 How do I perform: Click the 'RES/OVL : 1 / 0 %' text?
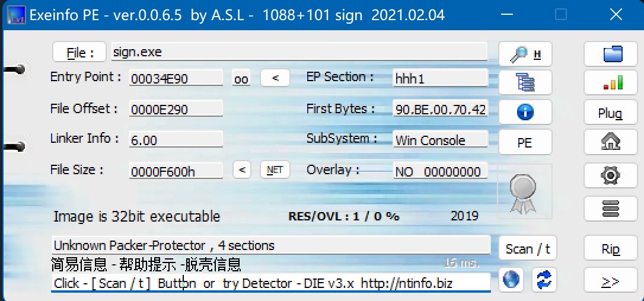click(344, 216)
